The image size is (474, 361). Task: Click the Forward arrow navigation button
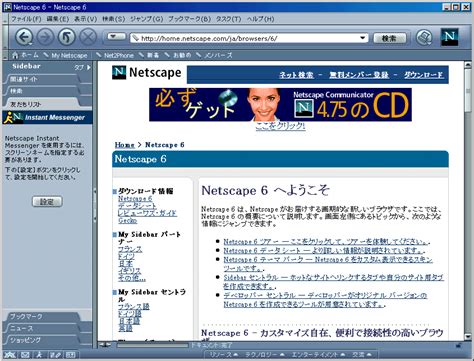tap(45, 37)
